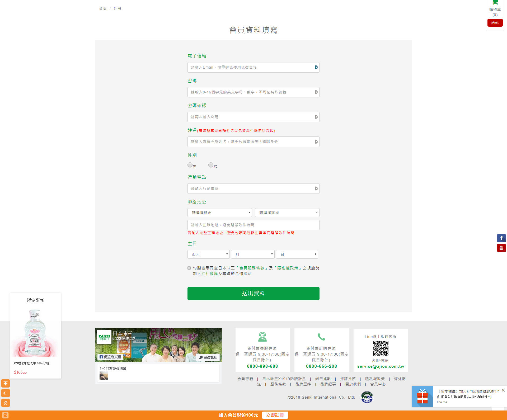Open the 品牌堅持 footer link
Viewport: 507px width, 420px height.
point(303,384)
